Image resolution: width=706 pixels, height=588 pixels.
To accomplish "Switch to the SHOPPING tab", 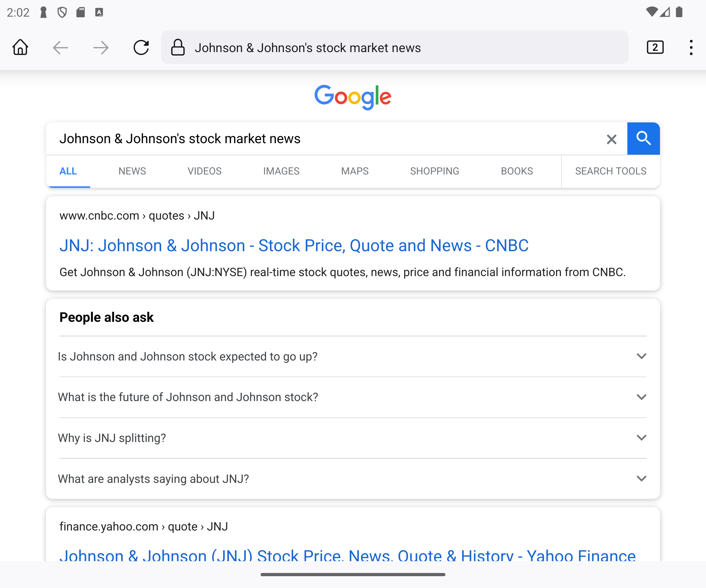I will pyautogui.click(x=434, y=171).
